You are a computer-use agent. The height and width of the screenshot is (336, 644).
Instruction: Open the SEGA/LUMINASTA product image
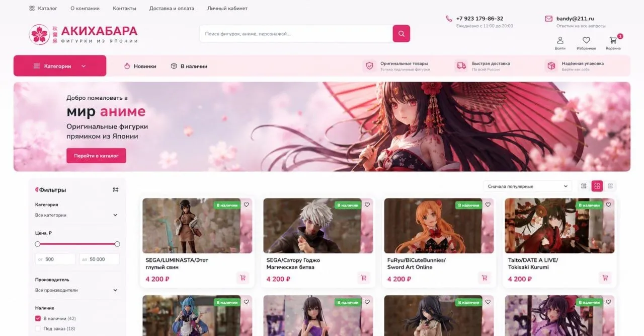(x=197, y=226)
